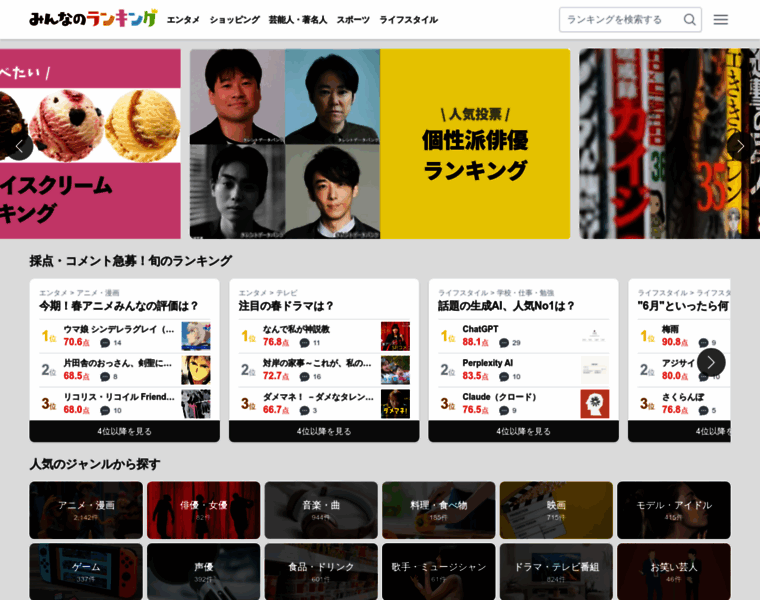This screenshot has width=760, height=600.
Task: Select the ダメマネ！ drama entry
Action: click(x=324, y=404)
